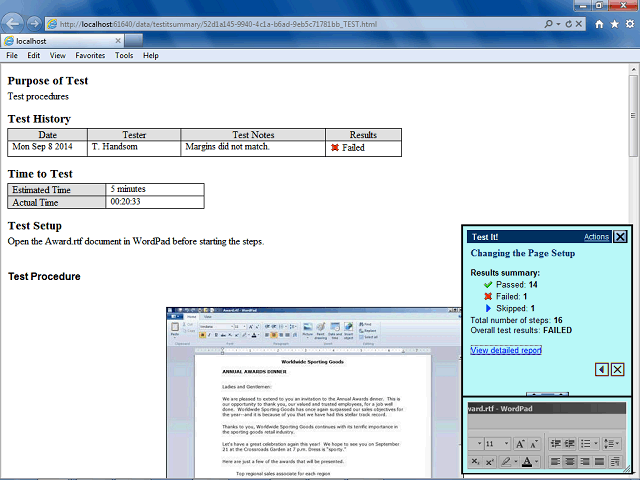The image size is (640, 480).
Task: Open the line spacing dropdown arrow in preview
Action: coord(617,443)
